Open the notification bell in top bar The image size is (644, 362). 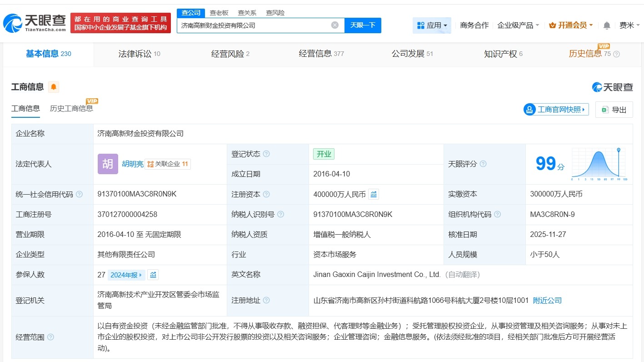[606, 25]
